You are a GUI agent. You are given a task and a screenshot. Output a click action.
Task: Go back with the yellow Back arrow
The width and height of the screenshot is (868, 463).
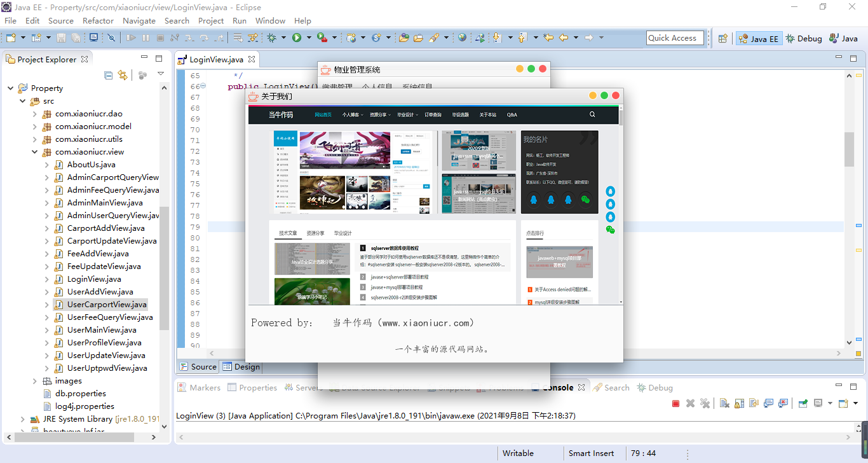click(564, 38)
